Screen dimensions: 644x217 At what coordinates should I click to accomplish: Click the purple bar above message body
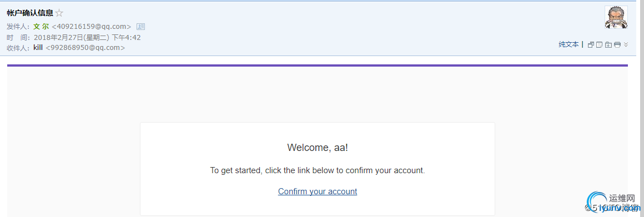click(318, 65)
